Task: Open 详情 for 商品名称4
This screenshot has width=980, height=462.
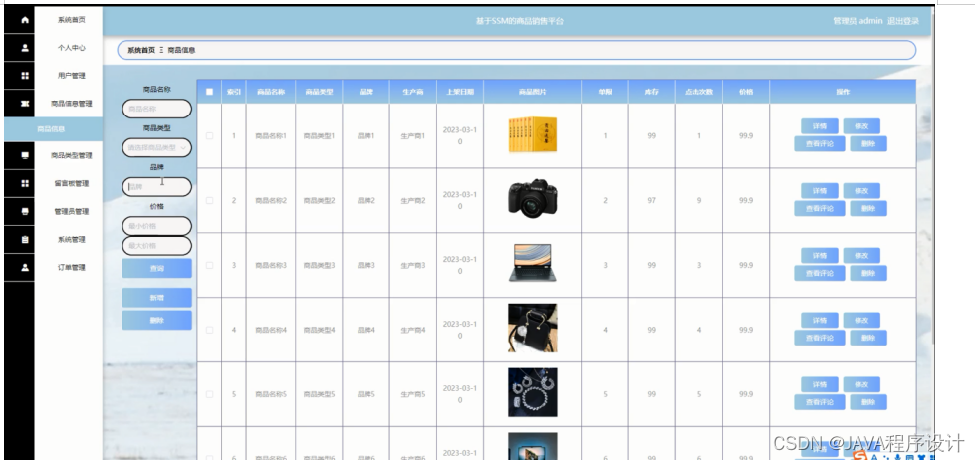Action: click(x=820, y=320)
